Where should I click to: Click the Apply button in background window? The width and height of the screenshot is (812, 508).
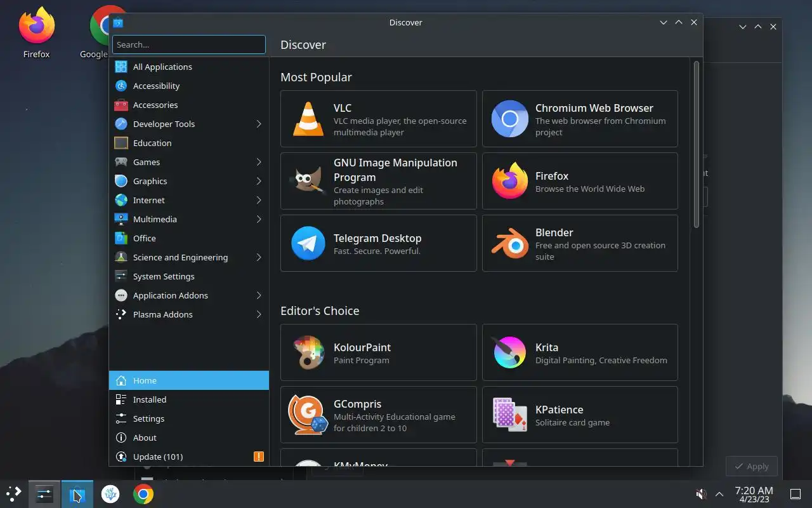point(752,466)
